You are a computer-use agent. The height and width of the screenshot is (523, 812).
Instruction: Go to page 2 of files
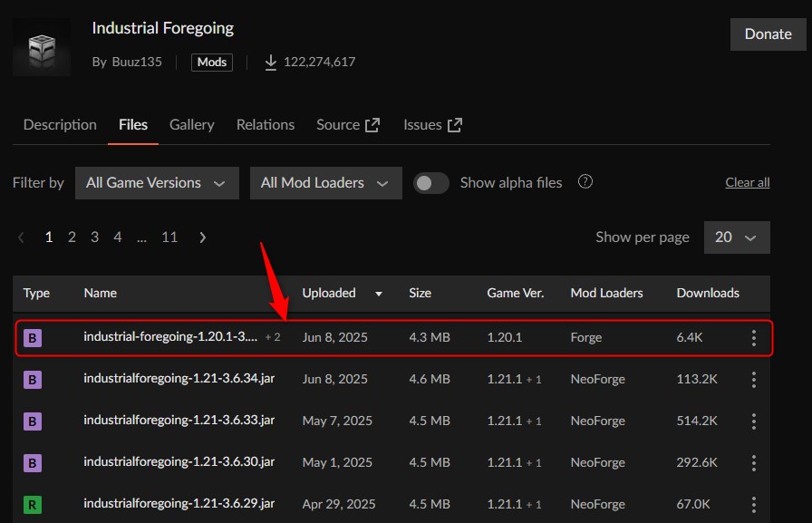(x=72, y=237)
